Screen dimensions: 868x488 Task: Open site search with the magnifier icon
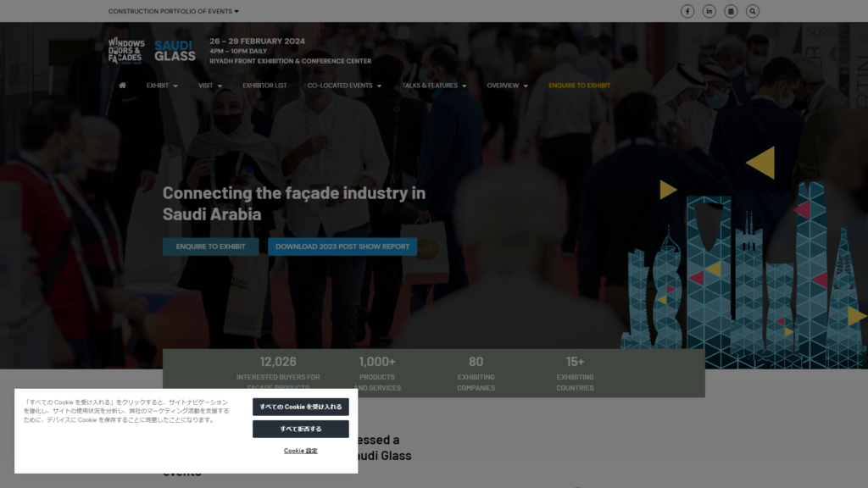click(x=753, y=11)
